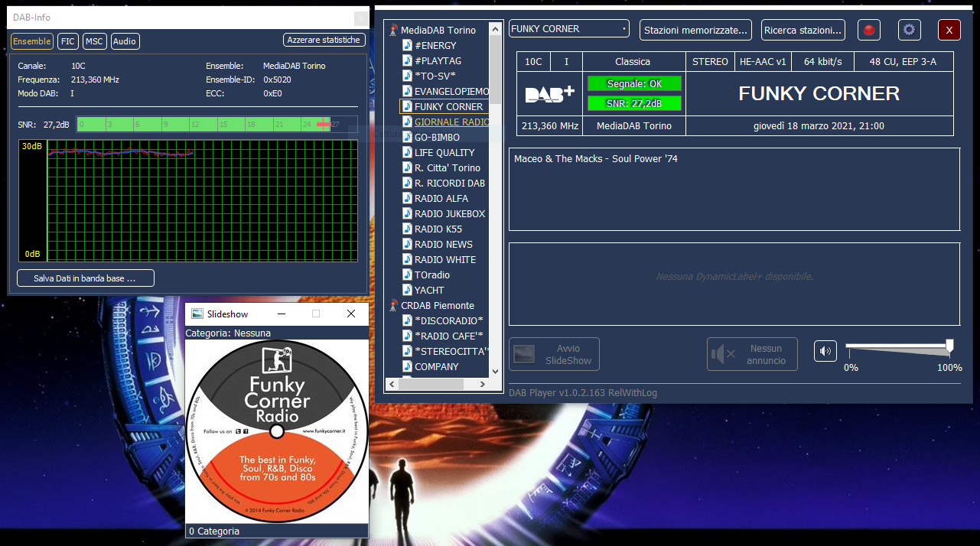The width and height of the screenshot is (980, 546).
Task: Switch to the FIC tab in DAB-Info
Action: pos(68,41)
